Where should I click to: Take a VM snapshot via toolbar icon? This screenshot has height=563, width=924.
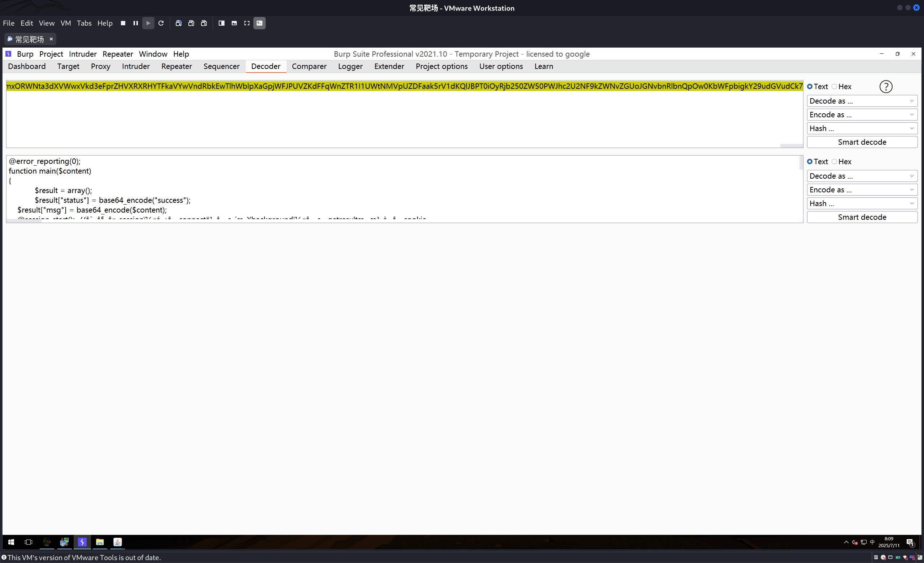(x=179, y=23)
